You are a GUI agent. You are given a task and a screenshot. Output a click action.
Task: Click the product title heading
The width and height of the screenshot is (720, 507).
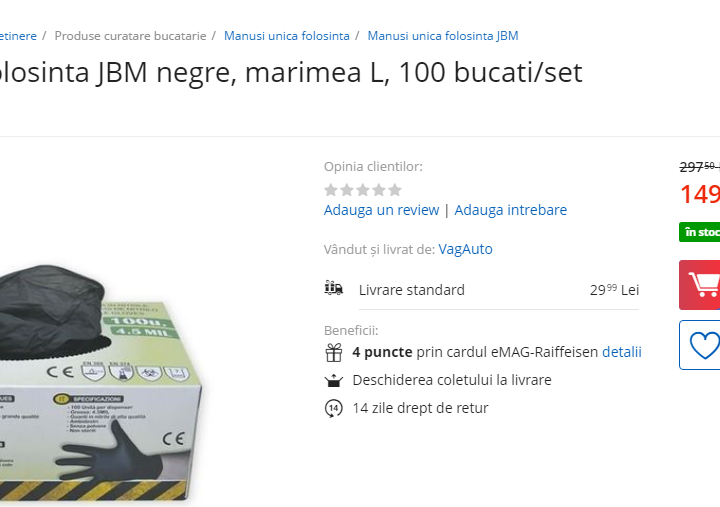(291, 72)
